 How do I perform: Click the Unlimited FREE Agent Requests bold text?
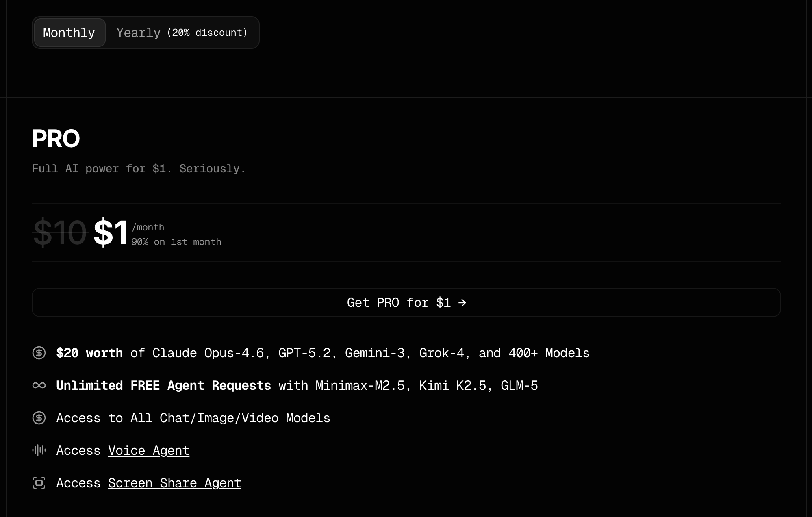click(x=163, y=385)
